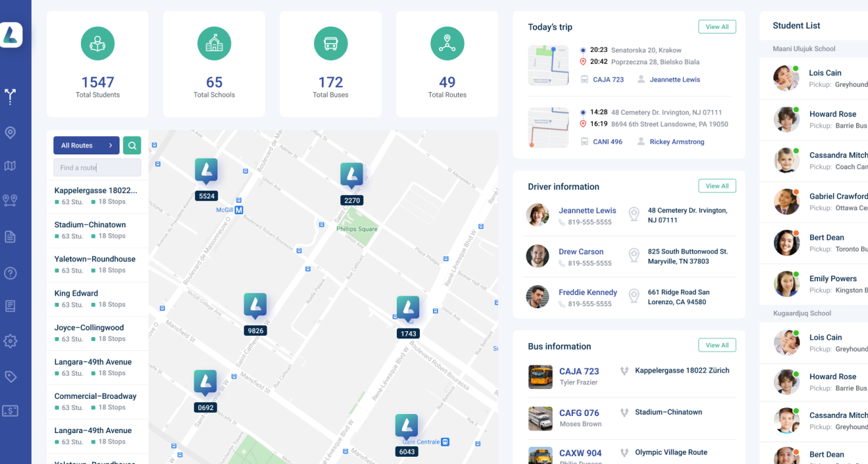Select bus marker 1743 on the map
868x464 pixels.
[408, 310]
